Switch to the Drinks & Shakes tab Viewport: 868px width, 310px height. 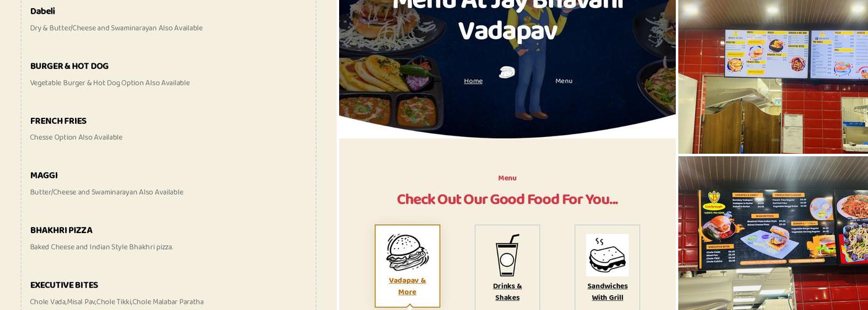click(x=507, y=268)
